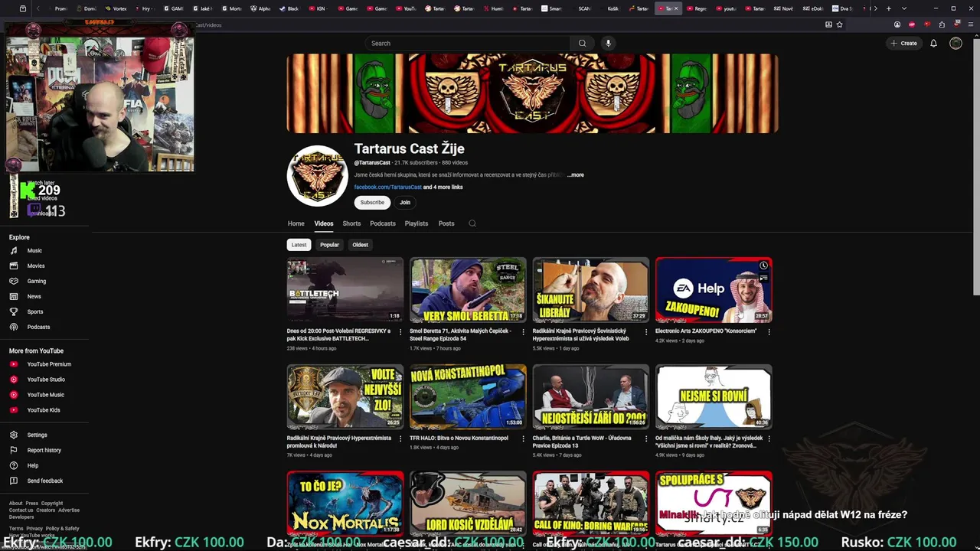
Task: Bookmark this page star icon
Action: (x=840, y=24)
